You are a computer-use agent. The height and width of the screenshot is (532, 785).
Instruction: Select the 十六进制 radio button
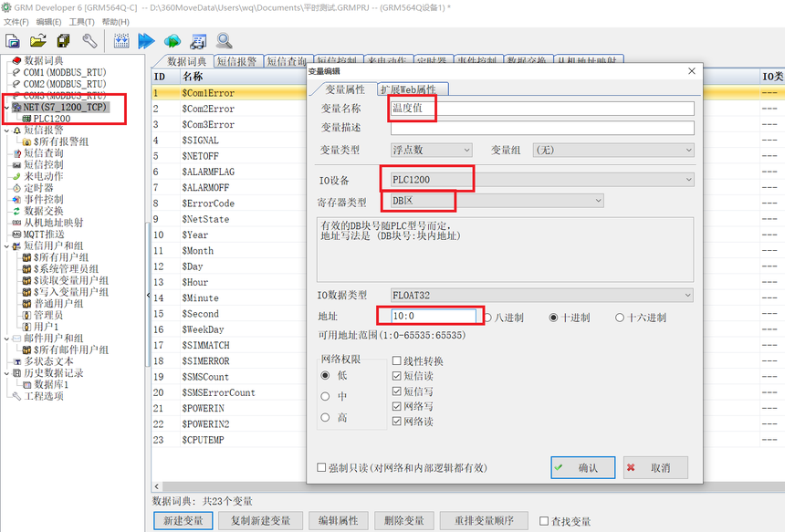(x=621, y=318)
